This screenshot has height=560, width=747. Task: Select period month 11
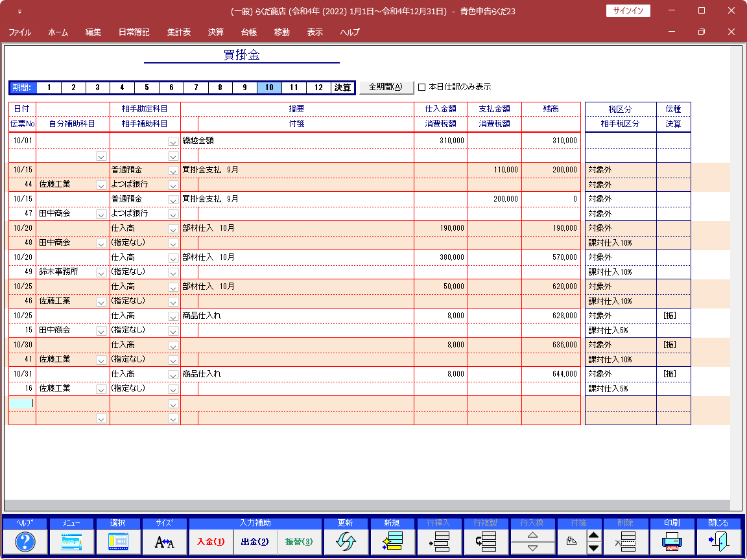[x=294, y=87]
